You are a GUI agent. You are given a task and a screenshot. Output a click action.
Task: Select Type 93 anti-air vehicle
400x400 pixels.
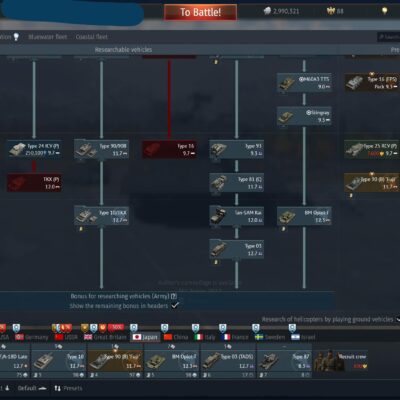(x=236, y=149)
